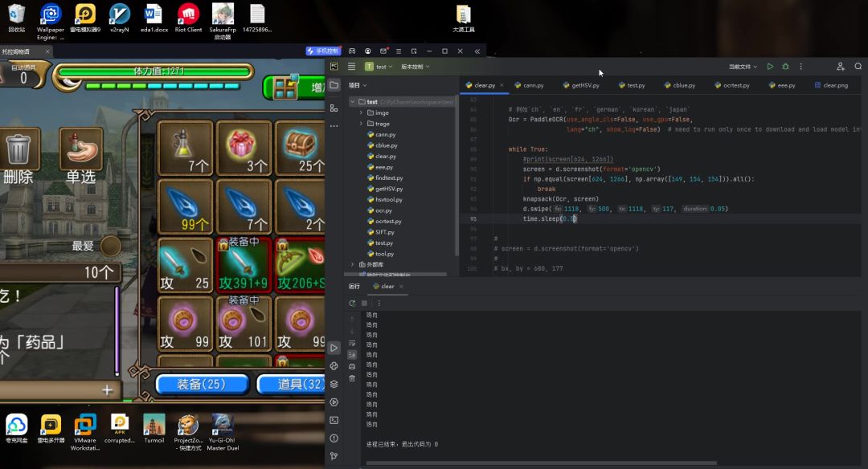
Task: Rerun the clear script in the Run panel
Action: [352, 303]
